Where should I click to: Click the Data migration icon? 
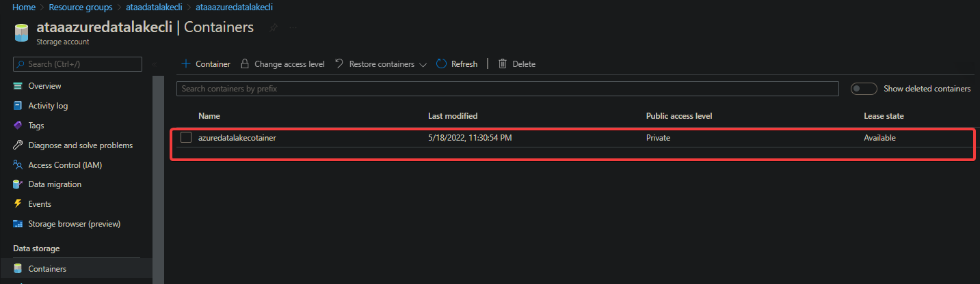pyautogui.click(x=18, y=184)
